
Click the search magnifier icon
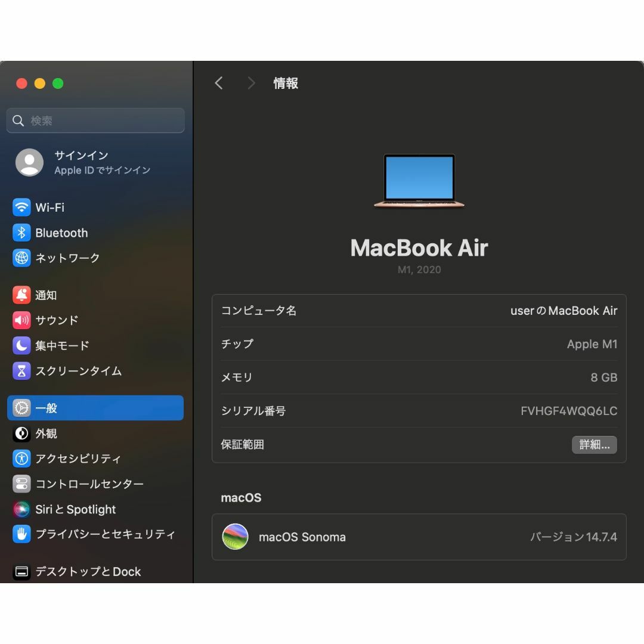click(18, 120)
